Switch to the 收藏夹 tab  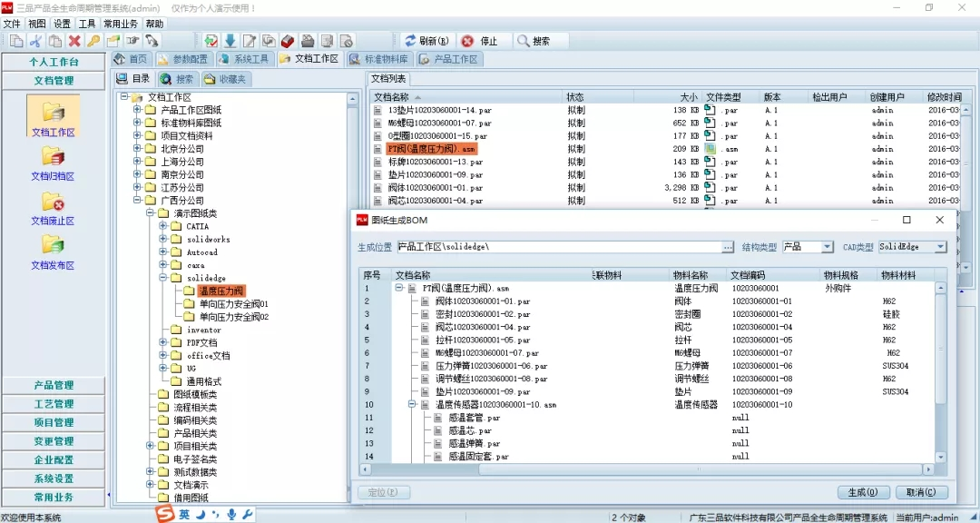coord(225,79)
